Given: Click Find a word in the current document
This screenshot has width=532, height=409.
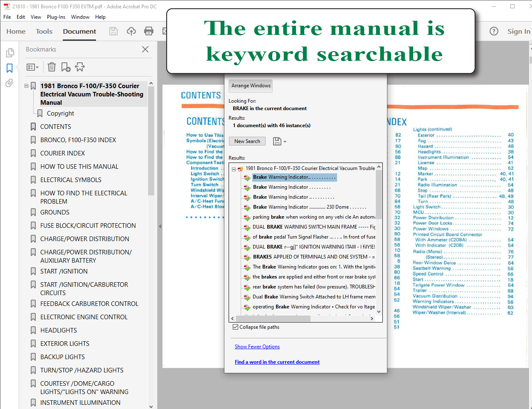Looking at the screenshot, I should coord(277,362).
